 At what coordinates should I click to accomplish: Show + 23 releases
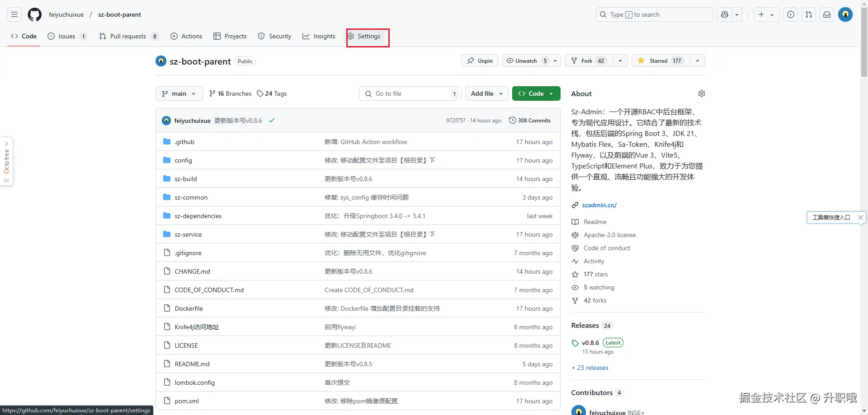pyautogui.click(x=590, y=368)
